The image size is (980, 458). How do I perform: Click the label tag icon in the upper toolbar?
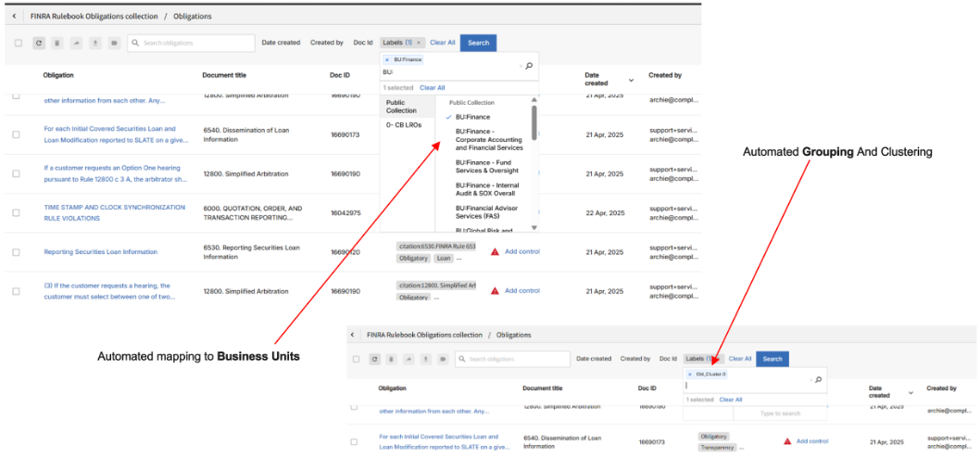(x=114, y=44)
